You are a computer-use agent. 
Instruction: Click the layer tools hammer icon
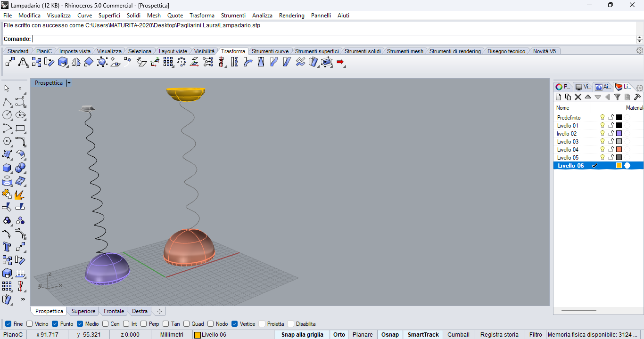coord(637,97)
